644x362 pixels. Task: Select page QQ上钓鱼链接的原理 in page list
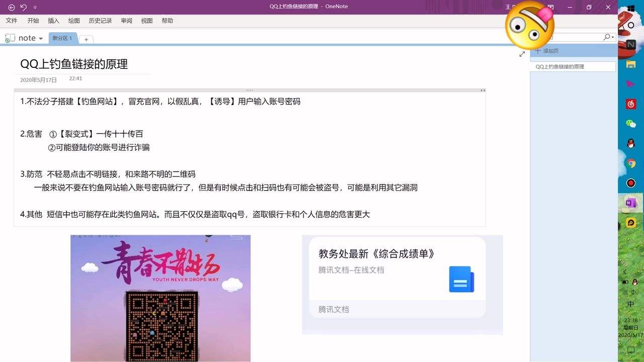click(573, 66)
